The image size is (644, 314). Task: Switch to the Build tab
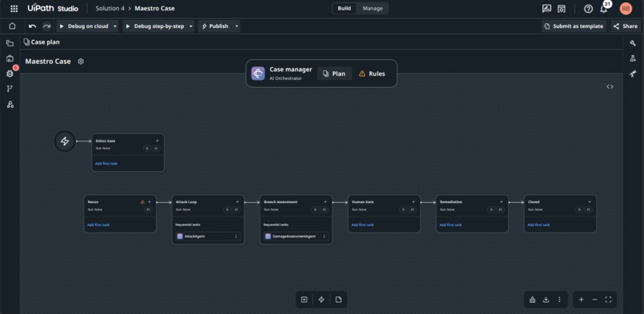[344, 9]
